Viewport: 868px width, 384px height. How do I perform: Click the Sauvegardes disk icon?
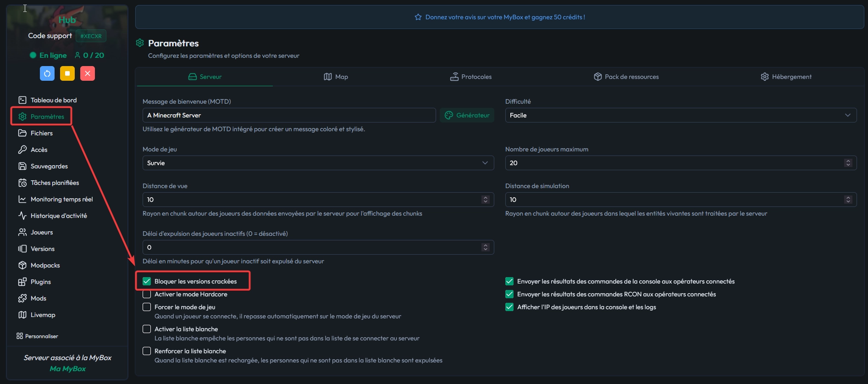pos(22,166)
